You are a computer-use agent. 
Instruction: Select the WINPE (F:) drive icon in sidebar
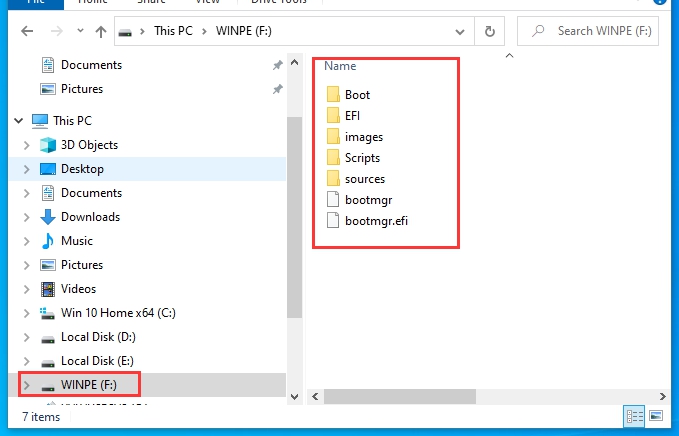(48, 387)
